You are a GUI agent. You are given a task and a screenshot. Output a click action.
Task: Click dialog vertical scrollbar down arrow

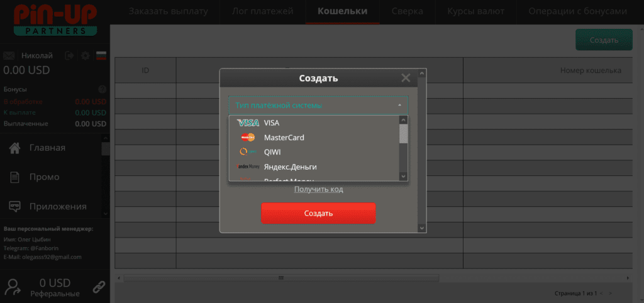422,228
